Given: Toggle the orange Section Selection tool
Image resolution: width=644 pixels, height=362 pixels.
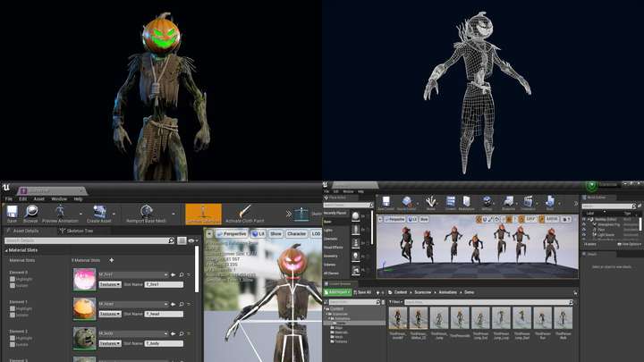Looking at the screenshot, I should pyautogui.click(x=203, y=214).
